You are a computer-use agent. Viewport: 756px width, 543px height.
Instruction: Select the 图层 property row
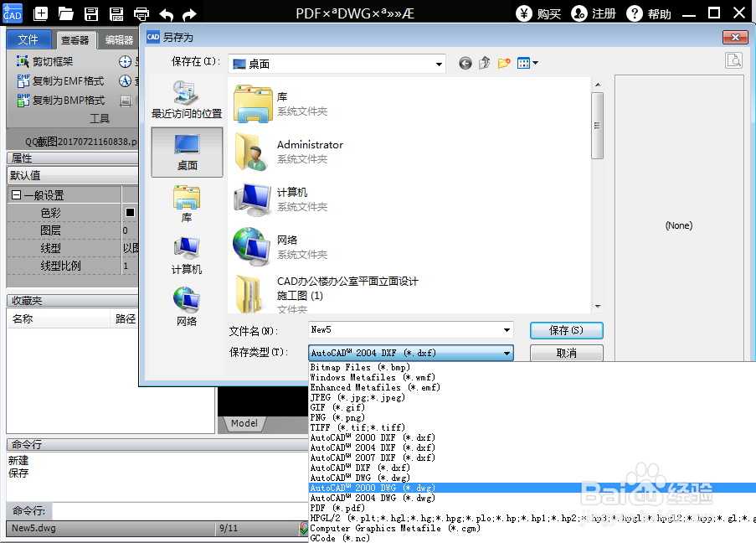coord(72,230)
